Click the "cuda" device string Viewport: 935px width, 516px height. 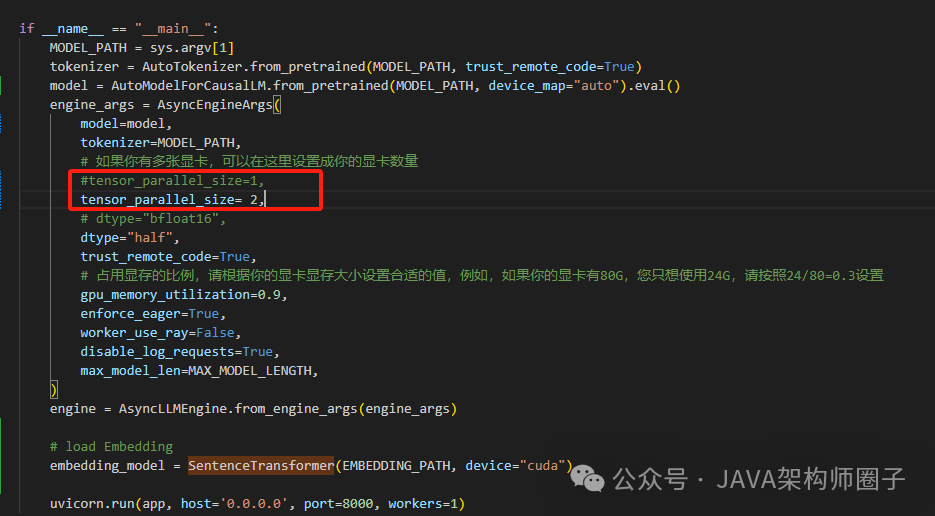[542, 466]
